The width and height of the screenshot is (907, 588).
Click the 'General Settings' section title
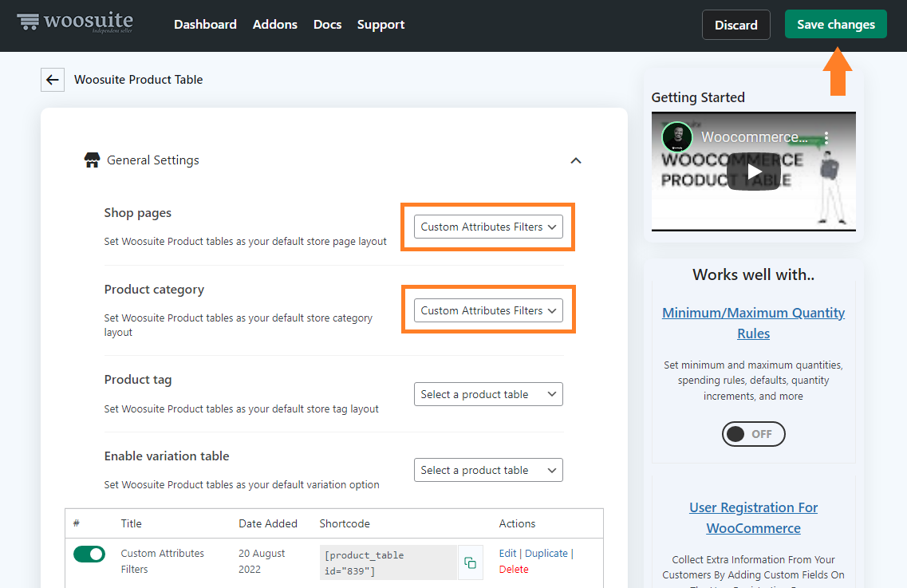click(x=152, y=160)
